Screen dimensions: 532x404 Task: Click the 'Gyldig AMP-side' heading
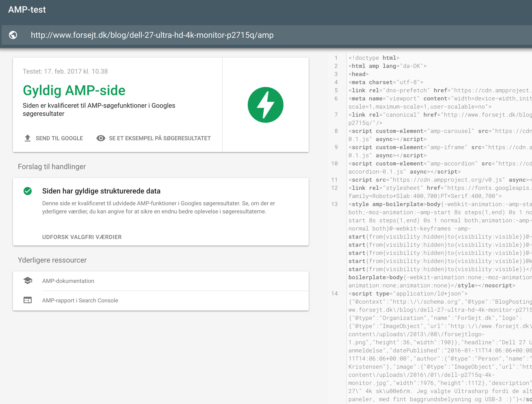[x=74, y=91]
